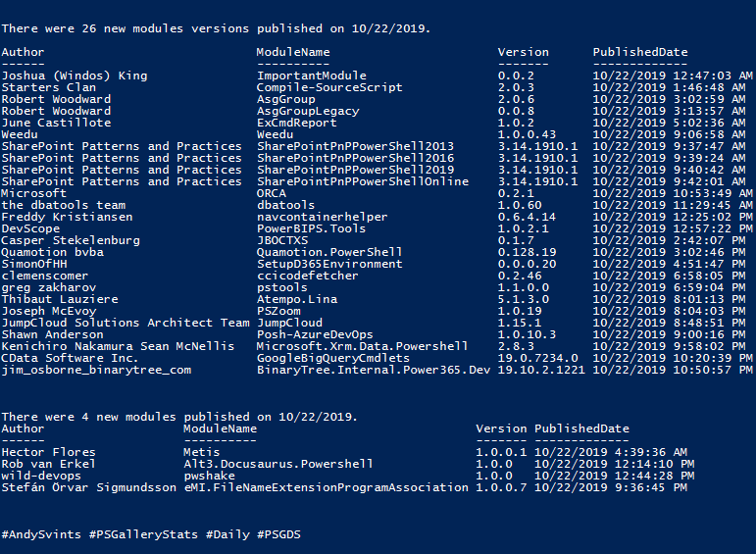The image size is (756, 554).
Task: Select author Hector Flores
Action: point(48,452)
